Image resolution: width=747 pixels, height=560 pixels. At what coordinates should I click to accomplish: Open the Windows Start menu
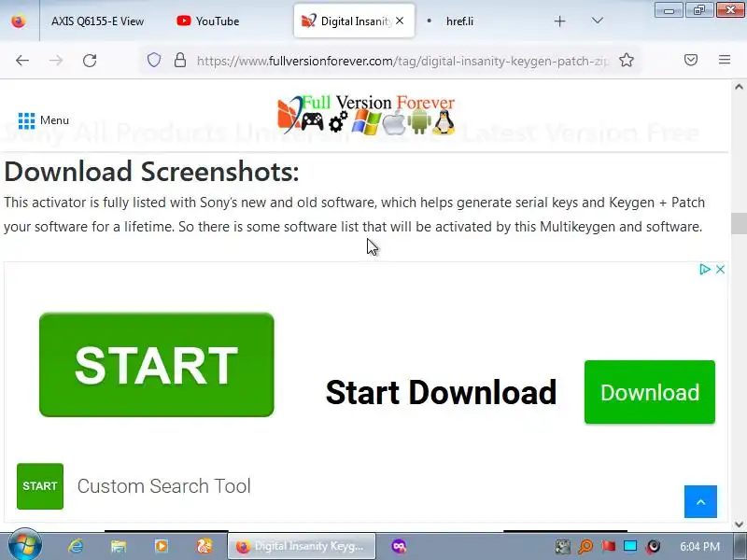tap(24, 546)
